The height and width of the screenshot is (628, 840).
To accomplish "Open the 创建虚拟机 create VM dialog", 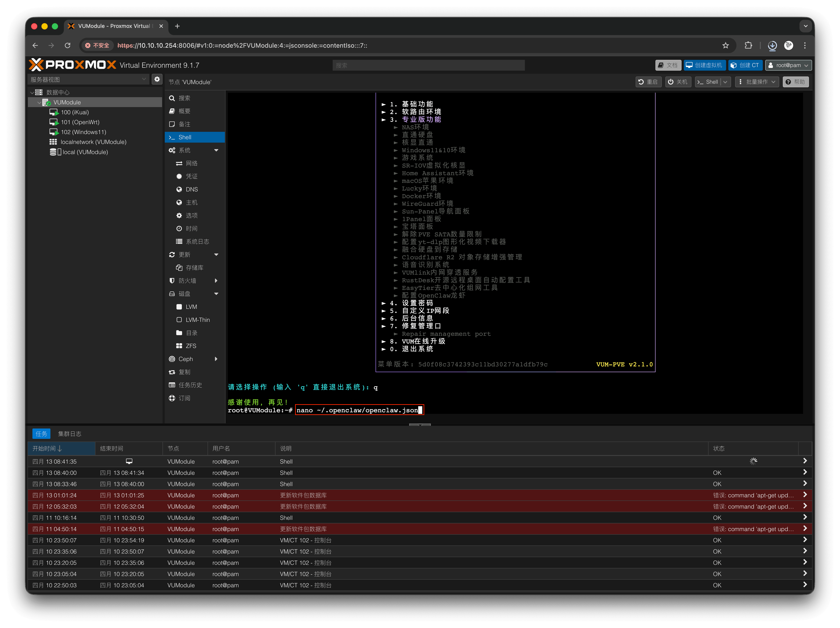I will pyautogui.click(x=705, y=65).
